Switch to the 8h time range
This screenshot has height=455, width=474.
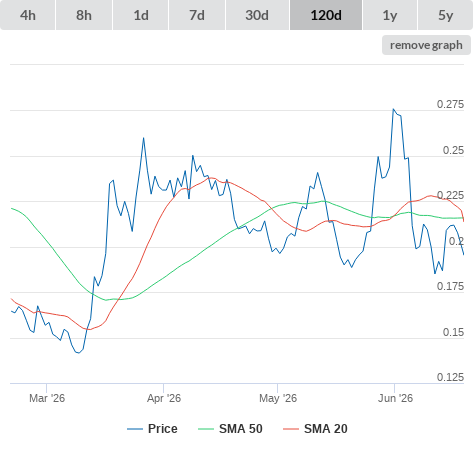point(84,15)
